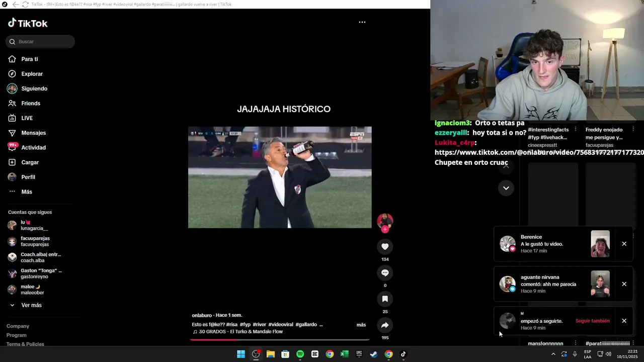The image size is (644, 362).
Task: Click the Company footer link
Action: point(18,326)
